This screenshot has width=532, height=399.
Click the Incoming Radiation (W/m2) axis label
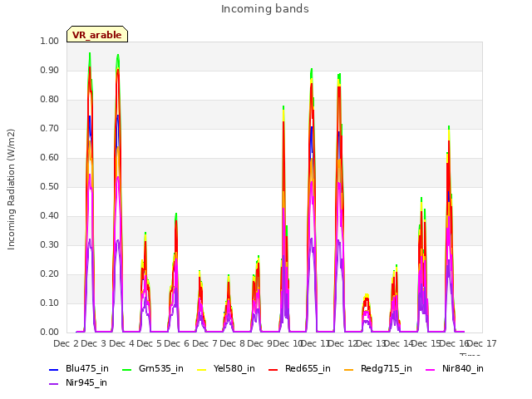11,190
